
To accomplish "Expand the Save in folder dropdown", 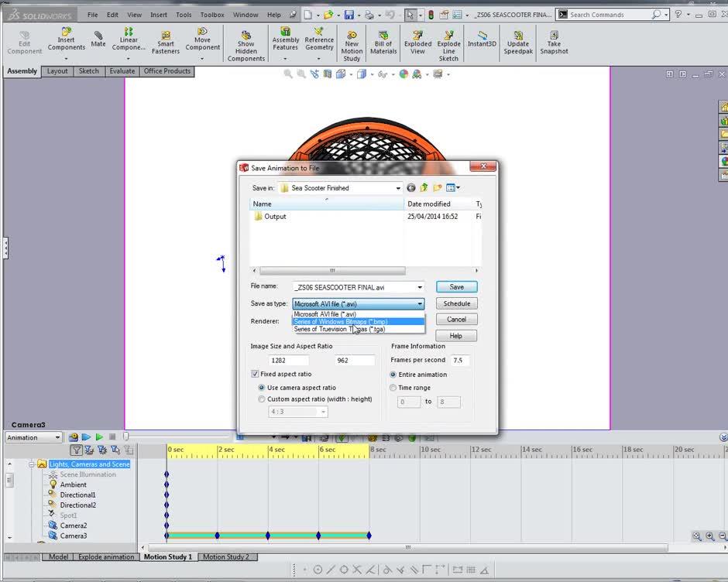I will coord(398,188).
